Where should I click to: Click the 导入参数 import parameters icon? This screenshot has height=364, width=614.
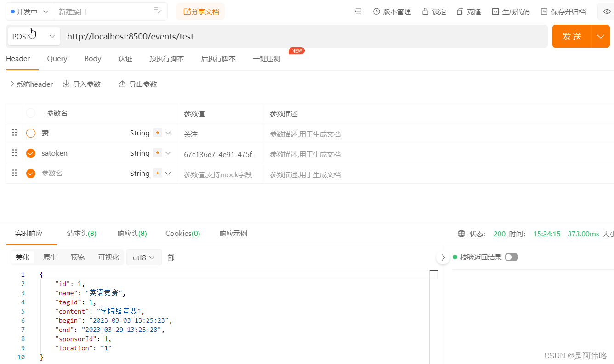coord(81,84)
